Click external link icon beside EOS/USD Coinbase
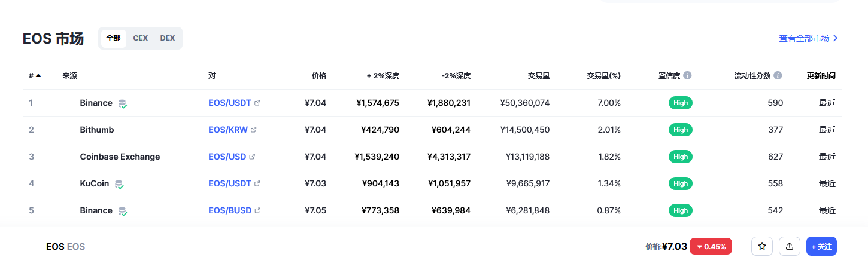The image size is (868, 257). click(252, 157)
